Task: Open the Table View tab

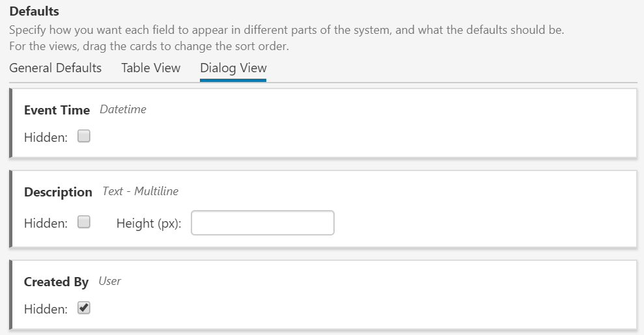Action: tap(150, 68)
